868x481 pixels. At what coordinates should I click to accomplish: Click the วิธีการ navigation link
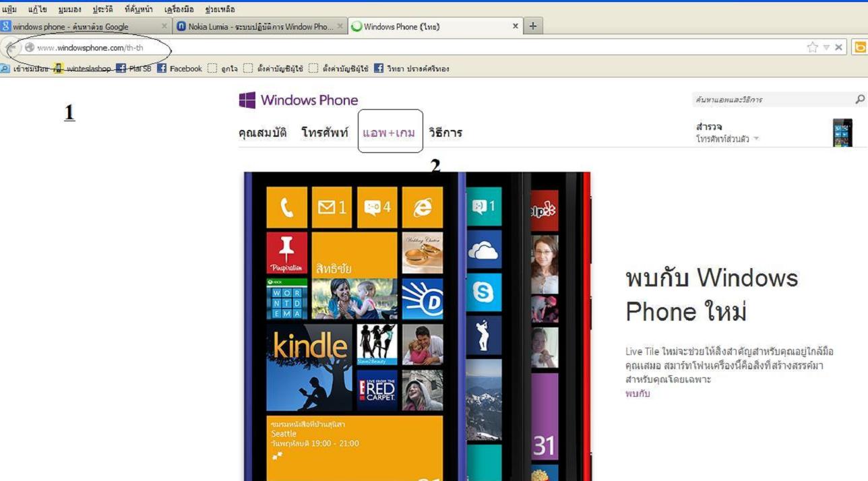pyautogui.click(x=445, y=133)
